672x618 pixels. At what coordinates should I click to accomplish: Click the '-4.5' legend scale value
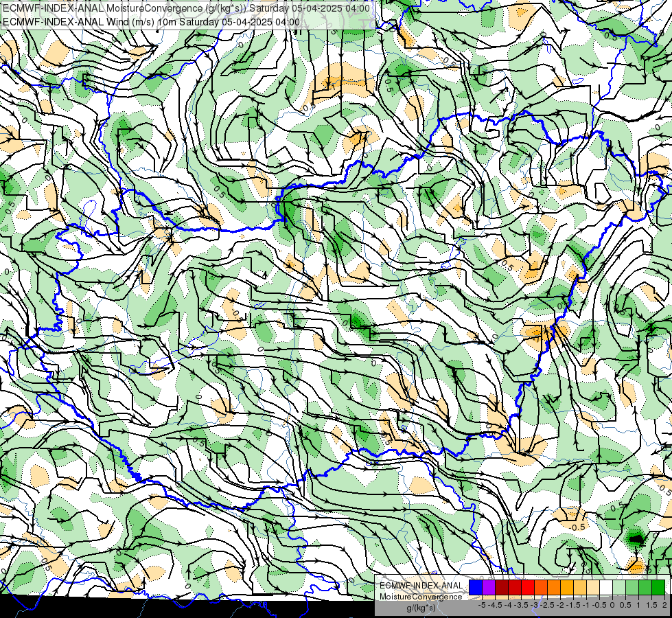point(495,605)
